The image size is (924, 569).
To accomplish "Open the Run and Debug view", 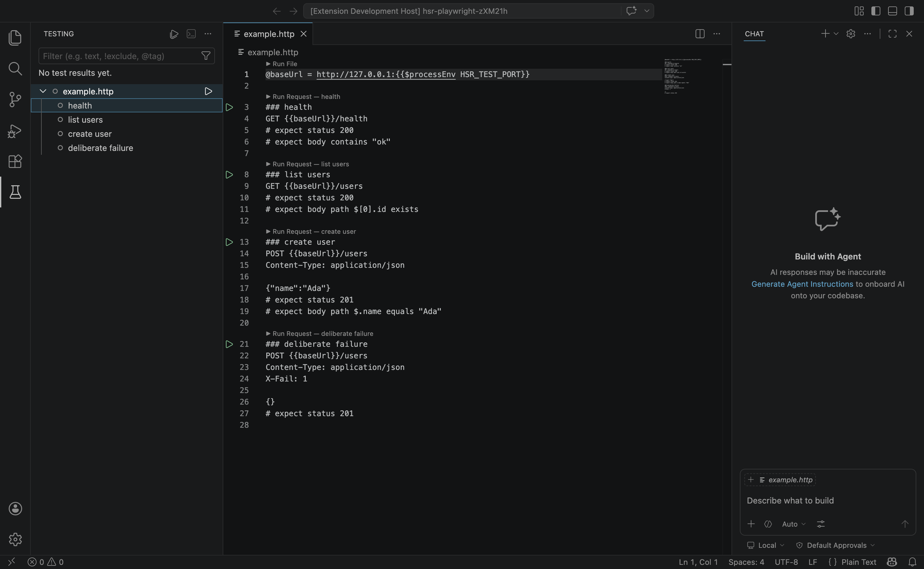I will [15, 131].
